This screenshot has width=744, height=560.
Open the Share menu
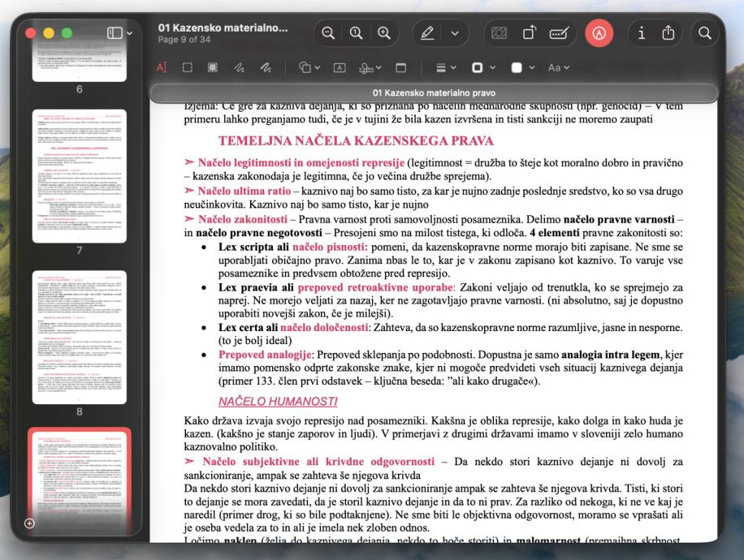(668, 32)
